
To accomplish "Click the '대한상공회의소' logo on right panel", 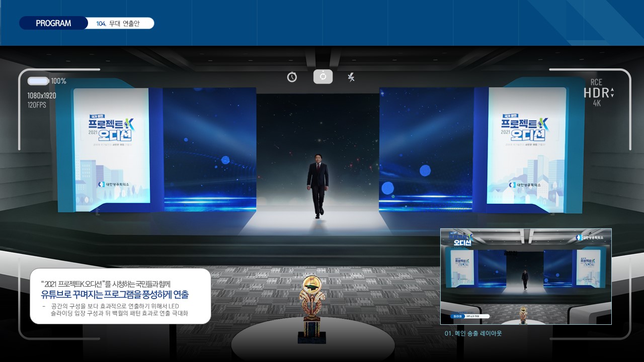I will (x=525, y=185).
